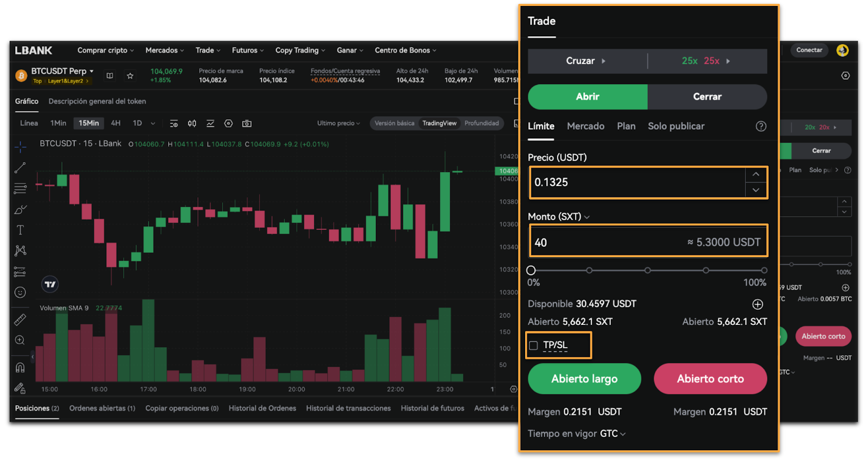
Task: Open the Cruzar margin mode selector
Action: point(586,61)
